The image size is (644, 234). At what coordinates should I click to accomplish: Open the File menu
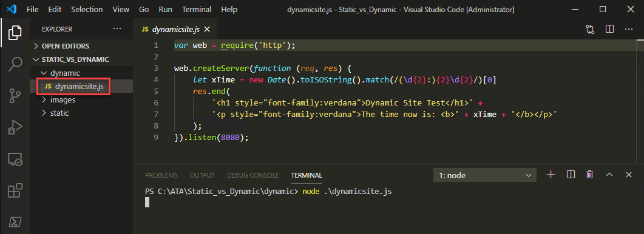tap(32, 9)
